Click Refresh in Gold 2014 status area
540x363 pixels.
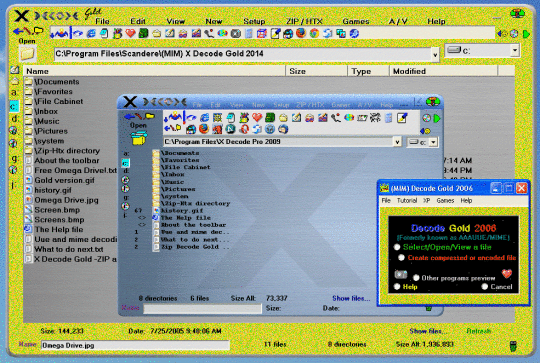478,331
